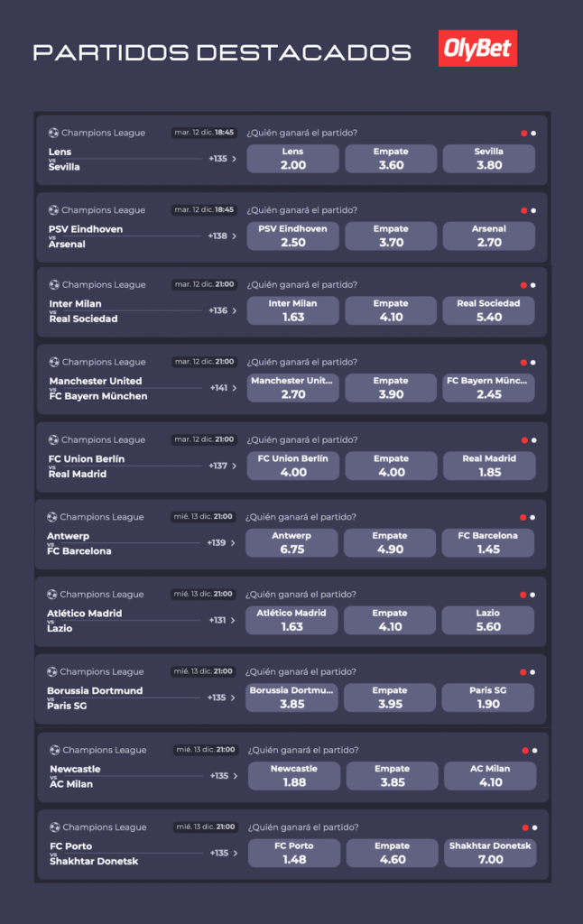
Task: Click soccer ball icon in Lens vs Sevilla row
Action: point(53,133)
